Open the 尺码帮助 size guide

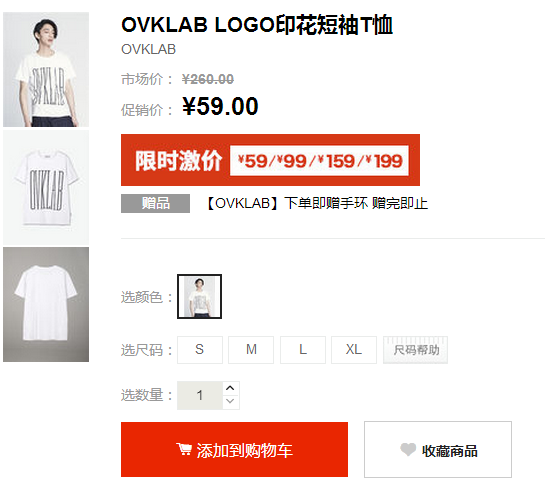point(415,350)
